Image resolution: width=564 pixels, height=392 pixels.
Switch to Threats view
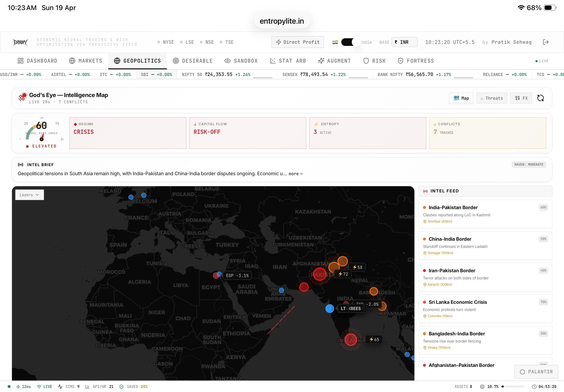point(492,98)
